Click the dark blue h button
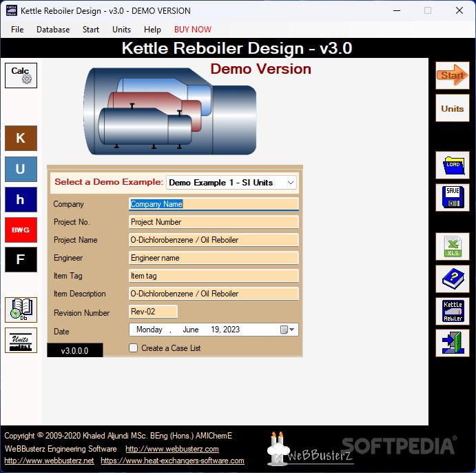 pyautogui.click(x=21, y=199)
